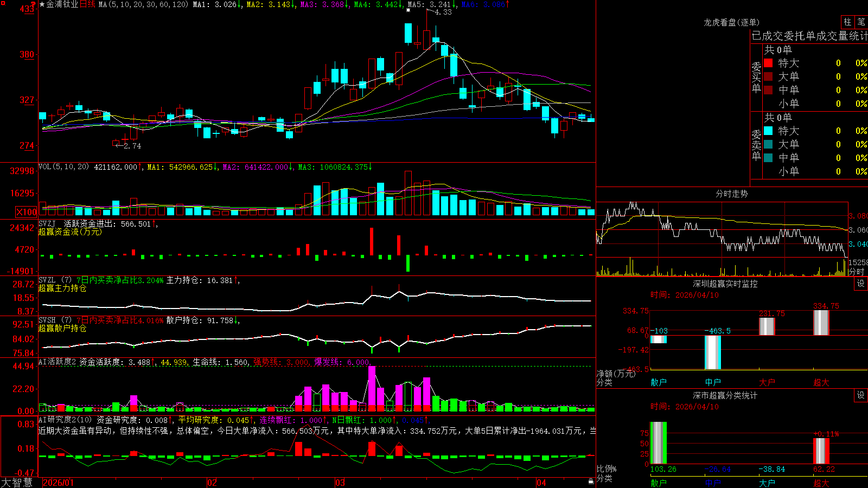
Task: Click the dark red 中单 buy-order swatch
Action: click(x=768, y=90)
